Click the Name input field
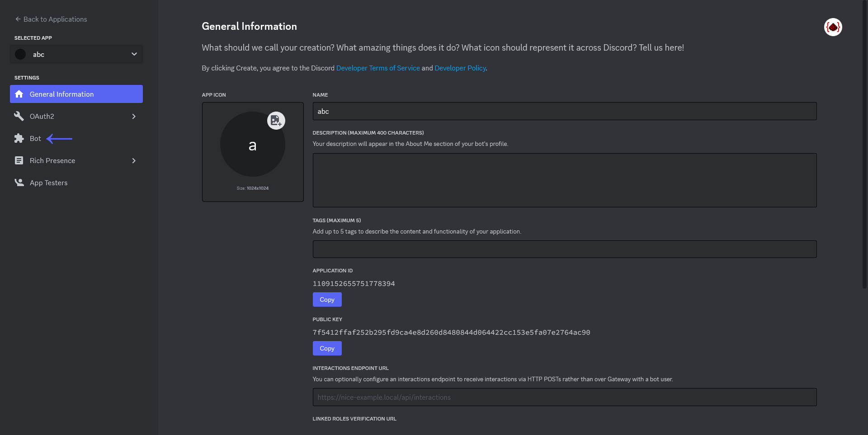868x435 pixels. click(565, 111)
